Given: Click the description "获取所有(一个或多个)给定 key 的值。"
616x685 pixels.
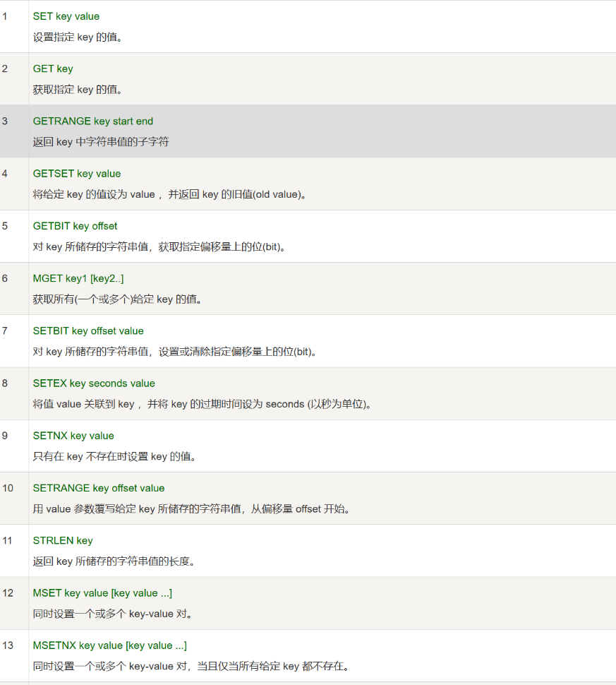Looking at the screenshot, I should click(117, 299).
